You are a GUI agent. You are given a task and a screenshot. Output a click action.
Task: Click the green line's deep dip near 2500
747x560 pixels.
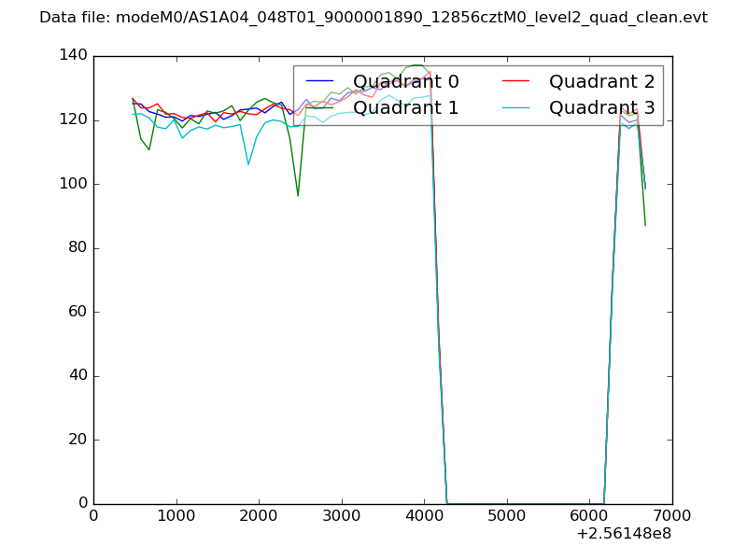coord(298,194)
